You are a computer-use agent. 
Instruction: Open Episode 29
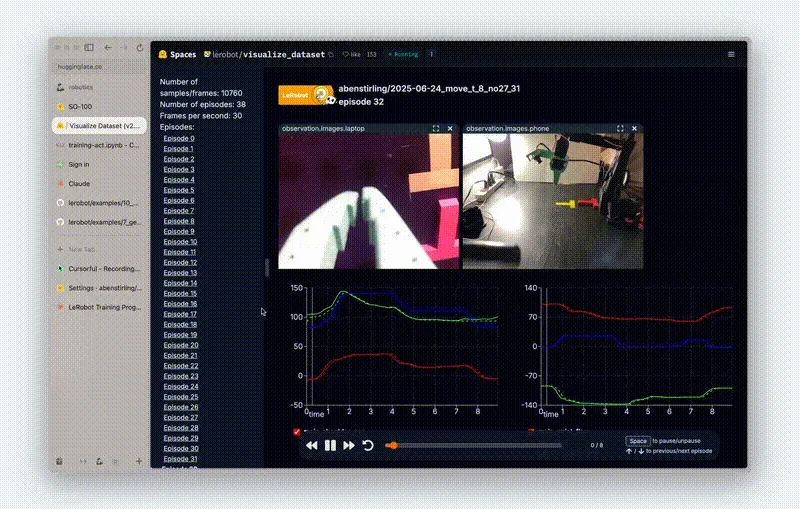[x=181, y=438]
